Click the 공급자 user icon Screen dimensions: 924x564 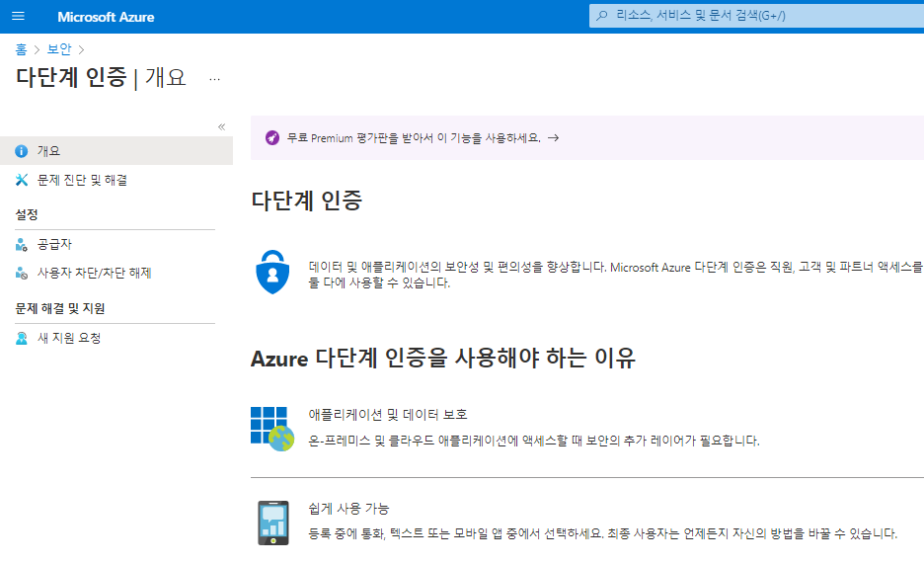[21, 245]
